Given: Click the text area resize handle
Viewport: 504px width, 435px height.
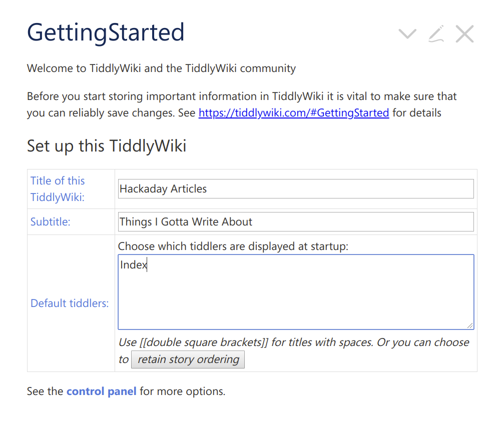Looking at the screenshot, I should tap(470, 326).
